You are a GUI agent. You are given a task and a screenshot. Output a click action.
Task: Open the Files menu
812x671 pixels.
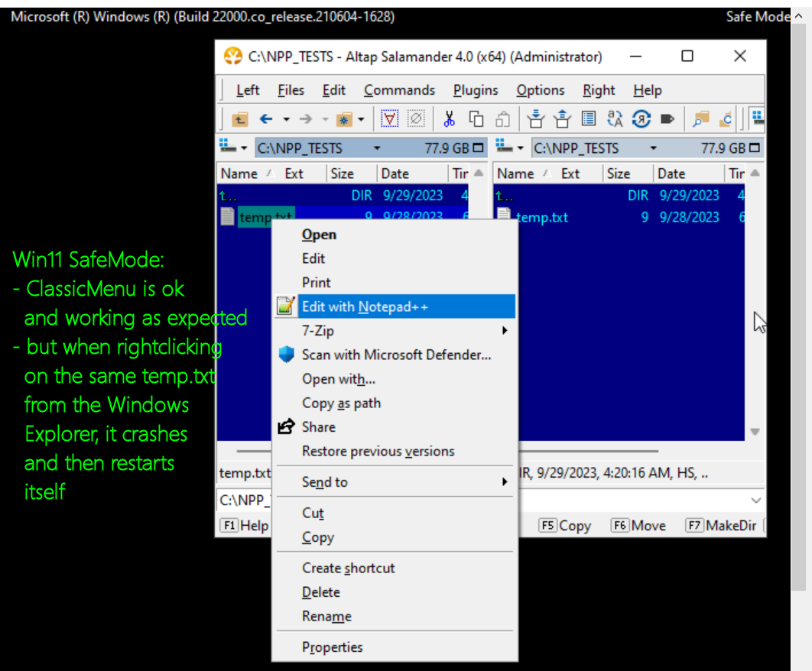[x=291, y=90]
